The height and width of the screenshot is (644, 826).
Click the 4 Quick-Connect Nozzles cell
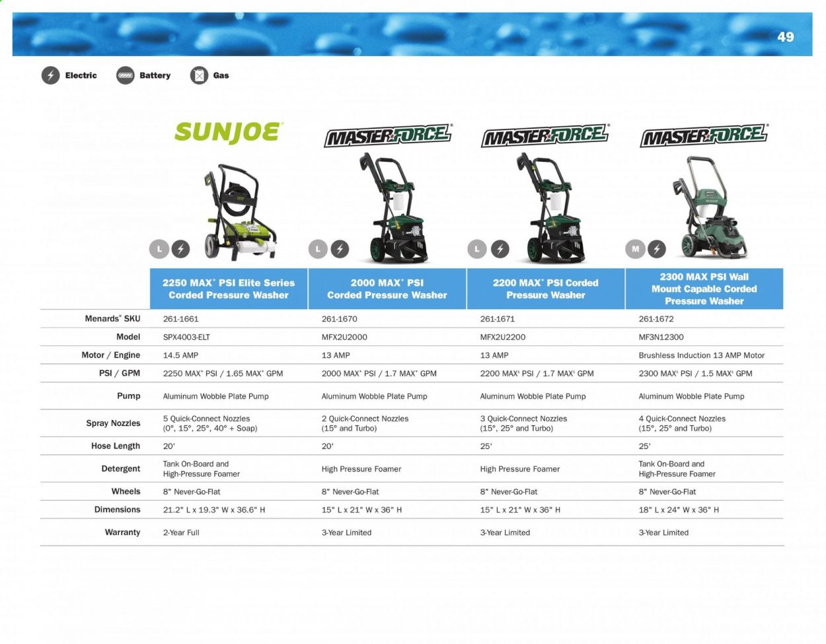point(682,423)
